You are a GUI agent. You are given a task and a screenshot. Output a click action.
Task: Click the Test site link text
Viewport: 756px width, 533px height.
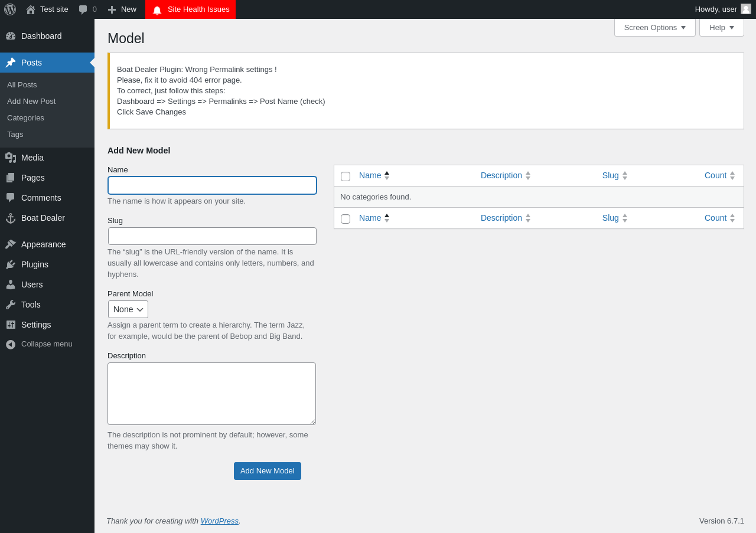pyautogui.click(x=54, y=9)
